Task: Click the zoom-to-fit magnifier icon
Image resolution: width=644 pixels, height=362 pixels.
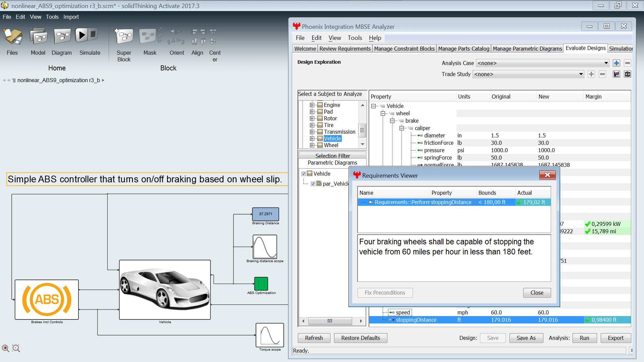Action: (16, 348)
